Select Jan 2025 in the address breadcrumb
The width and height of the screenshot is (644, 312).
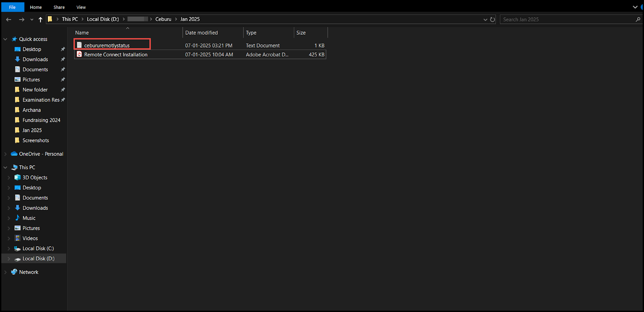pyautogui.click(x=190, y=19)
